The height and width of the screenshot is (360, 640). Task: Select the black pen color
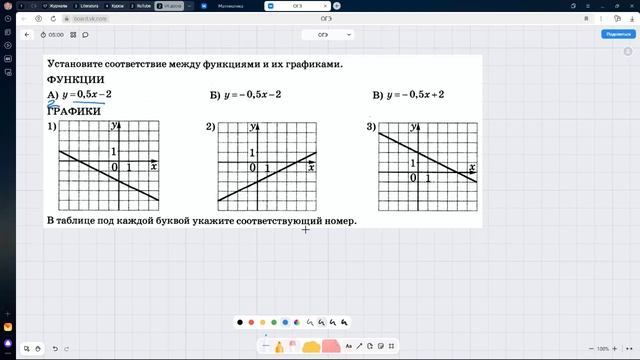(x=240, y=322)
